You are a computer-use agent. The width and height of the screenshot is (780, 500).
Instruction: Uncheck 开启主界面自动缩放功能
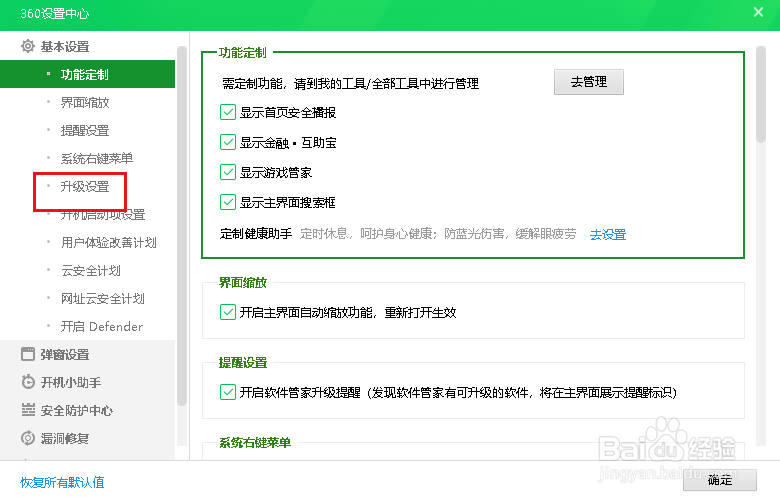click(x=228, y=312)
